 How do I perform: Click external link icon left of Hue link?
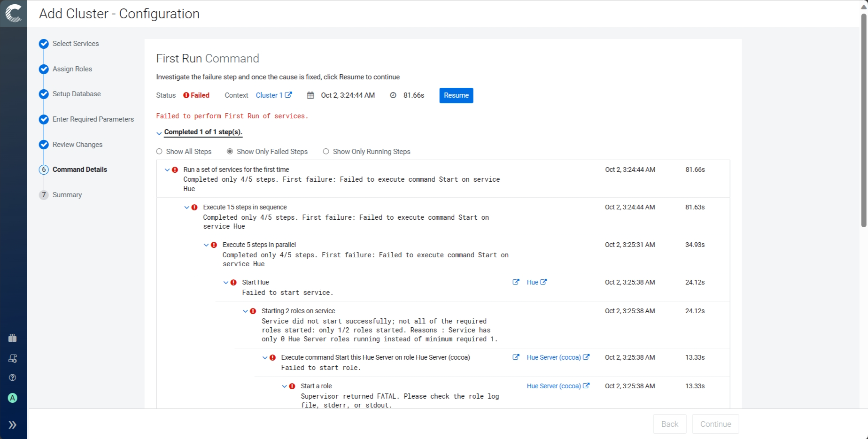pyautogui.click(x=516, y=282)
